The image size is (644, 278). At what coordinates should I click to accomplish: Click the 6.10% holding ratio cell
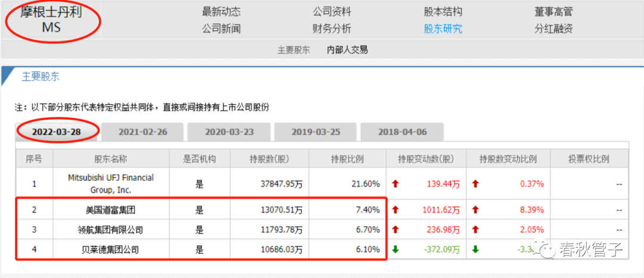369,249
